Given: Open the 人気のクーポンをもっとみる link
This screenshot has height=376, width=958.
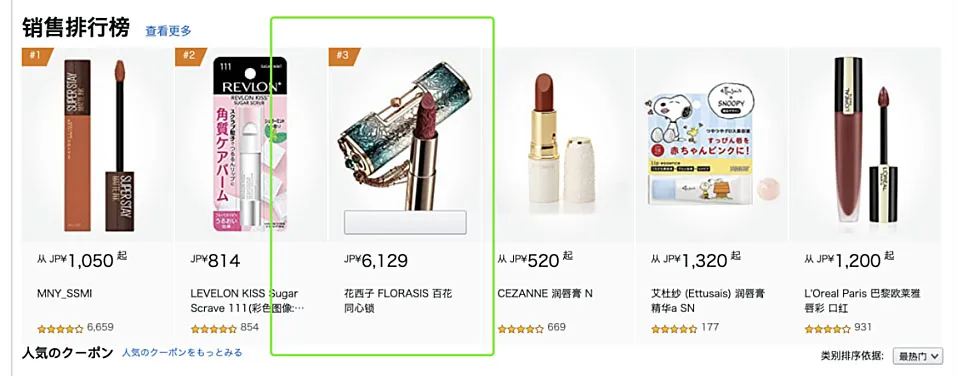Looking at the screenshot, I should pos(182,353).
